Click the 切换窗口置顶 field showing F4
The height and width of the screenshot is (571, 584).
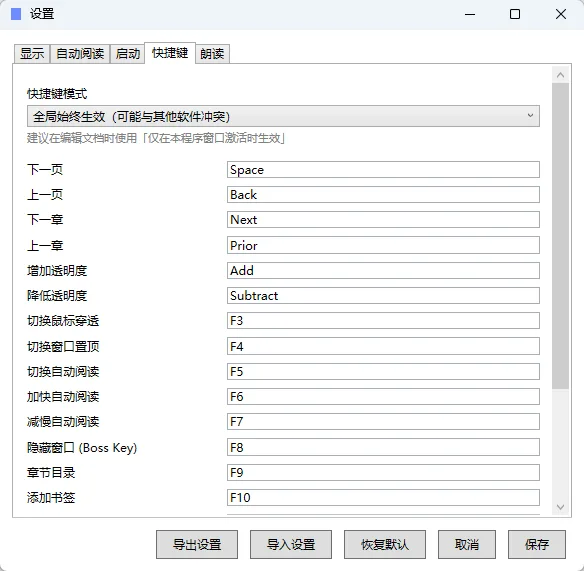pos(383,346)
